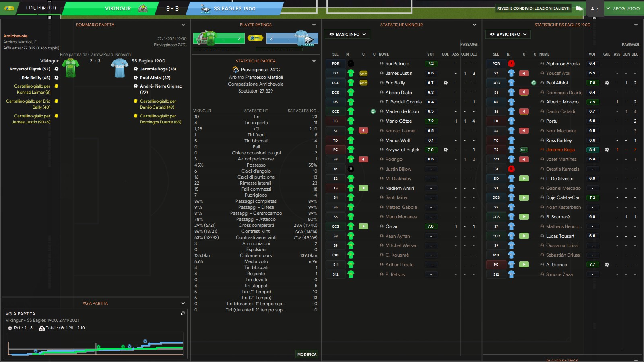Expand the Sommario Partita panel menu
644x362 pixels.
coord(183,25)
